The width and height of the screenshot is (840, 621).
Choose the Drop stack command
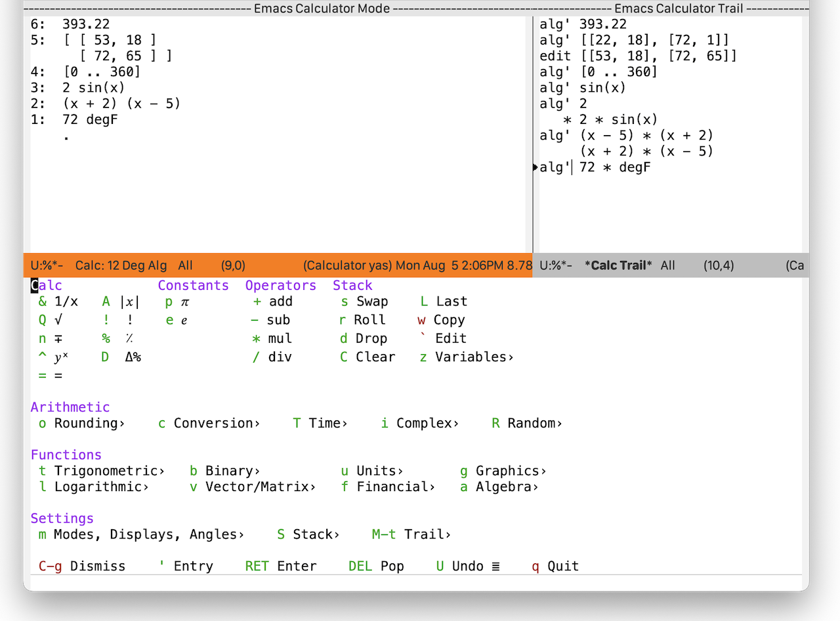(x=364, y=338)
